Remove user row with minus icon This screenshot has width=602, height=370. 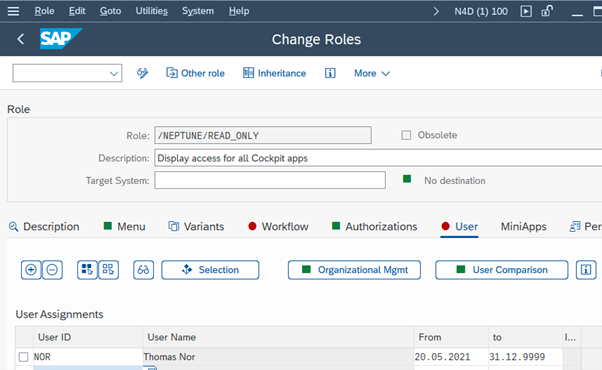(52, 270)
